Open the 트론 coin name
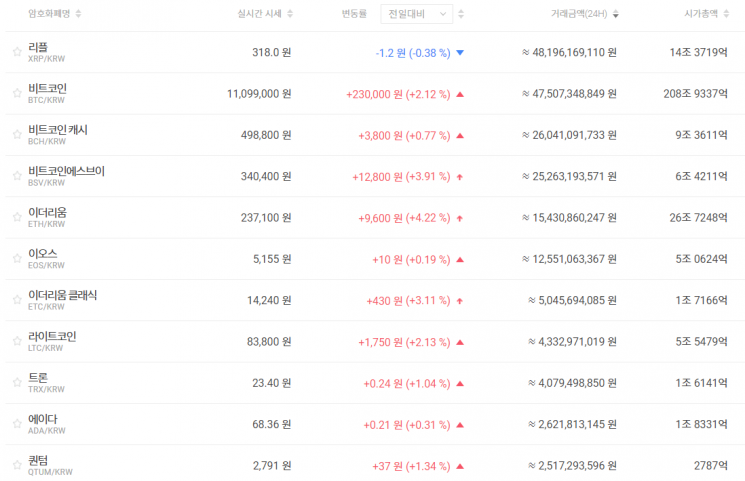Image resolution: width=745 pixels, height=481 pixels. pos(38,378)
